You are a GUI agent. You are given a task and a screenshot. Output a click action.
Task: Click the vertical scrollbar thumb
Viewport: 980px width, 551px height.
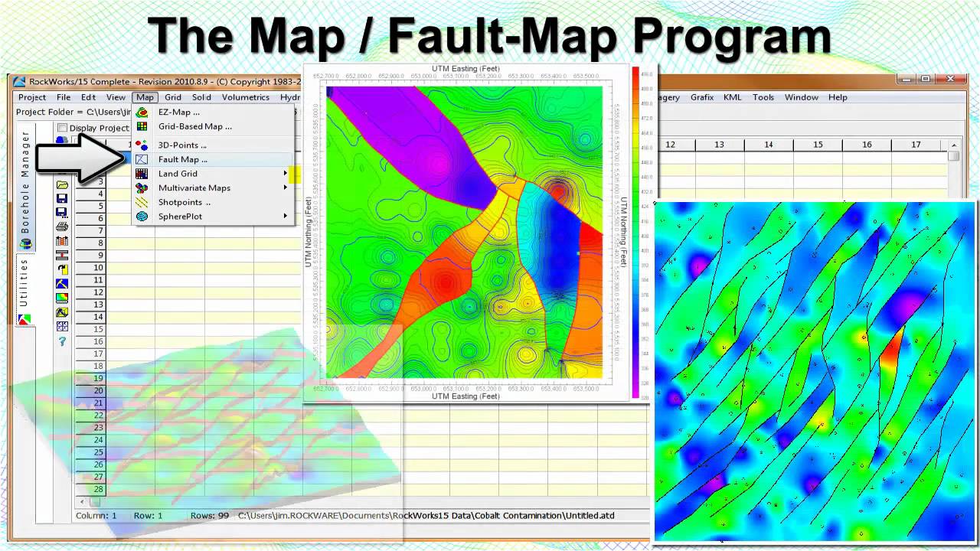[x=953, y=155]
